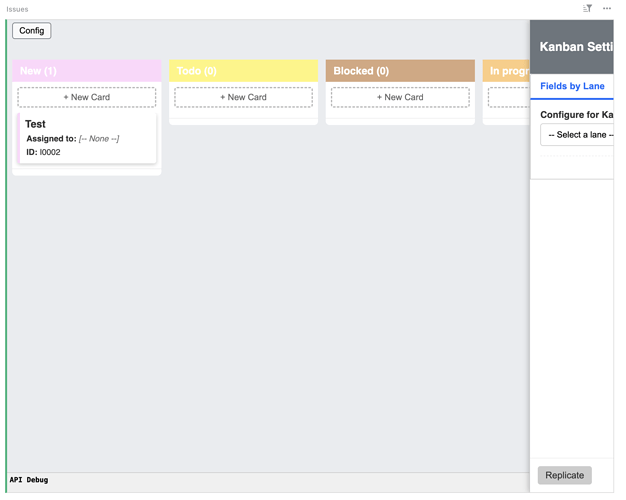This screenshot has height=500, width=626.
Task: Click the Issues widget title
Action: [x=17, y=9]
